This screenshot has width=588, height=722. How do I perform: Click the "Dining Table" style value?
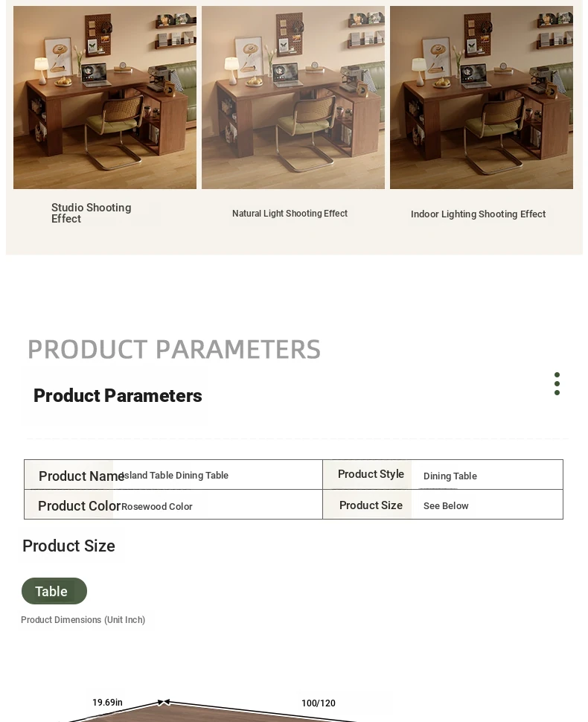pos(450,476)
